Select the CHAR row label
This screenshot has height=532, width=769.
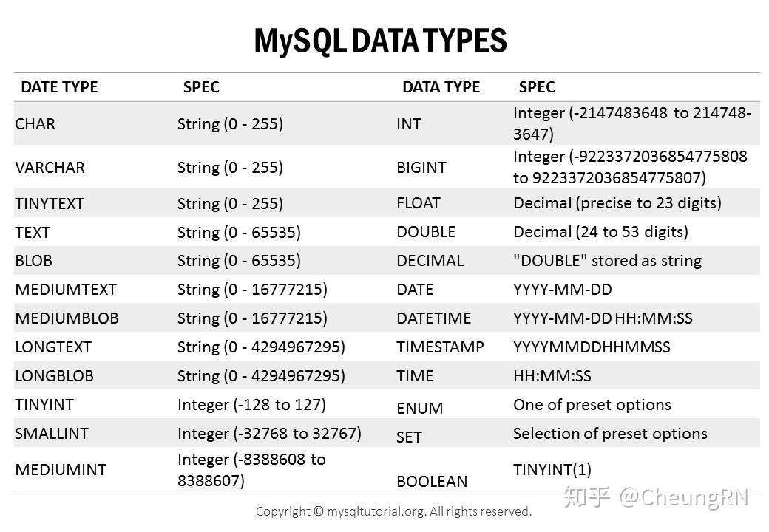pos(35,124)
